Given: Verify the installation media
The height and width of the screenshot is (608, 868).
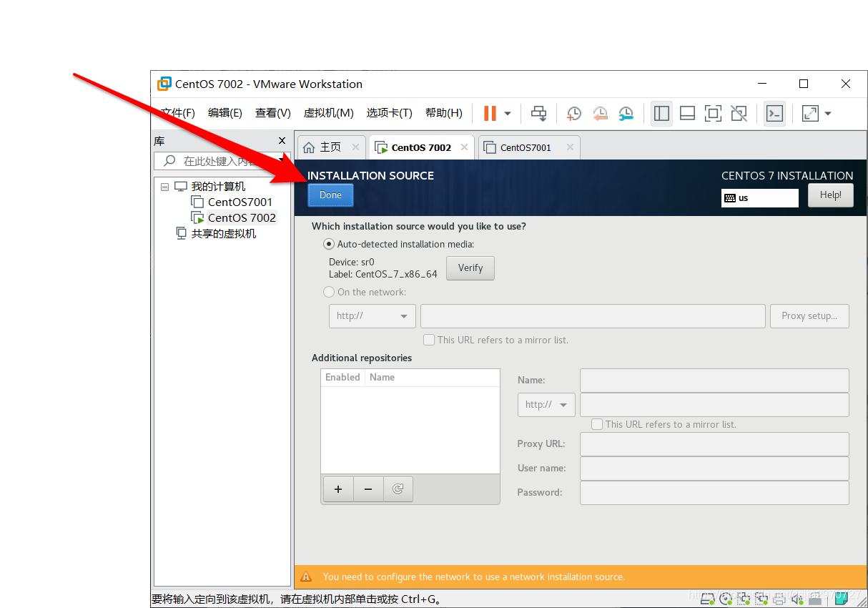Looking at the screenshot, I should (x=470, y=268).
